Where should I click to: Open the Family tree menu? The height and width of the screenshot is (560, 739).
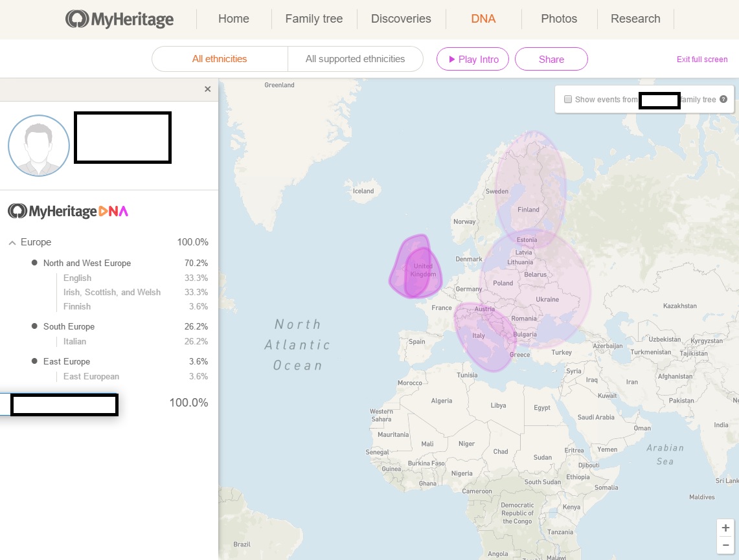[314, 19]
